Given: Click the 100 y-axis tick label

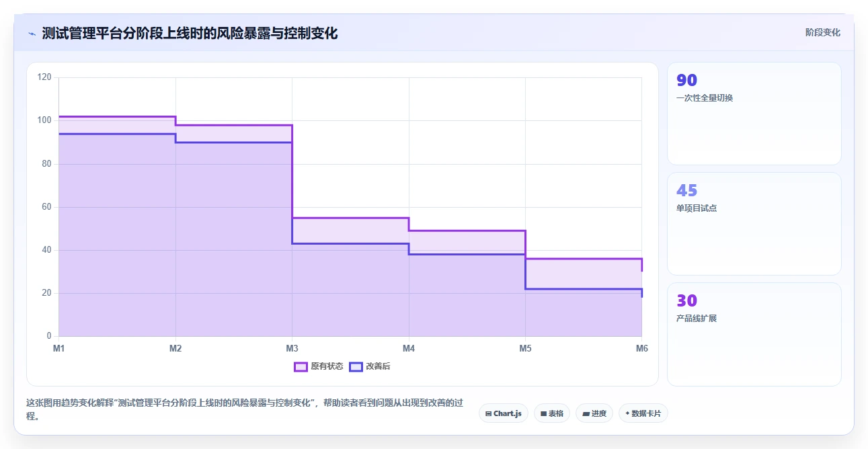Looking at the screenshot, I should coord(44,120).
